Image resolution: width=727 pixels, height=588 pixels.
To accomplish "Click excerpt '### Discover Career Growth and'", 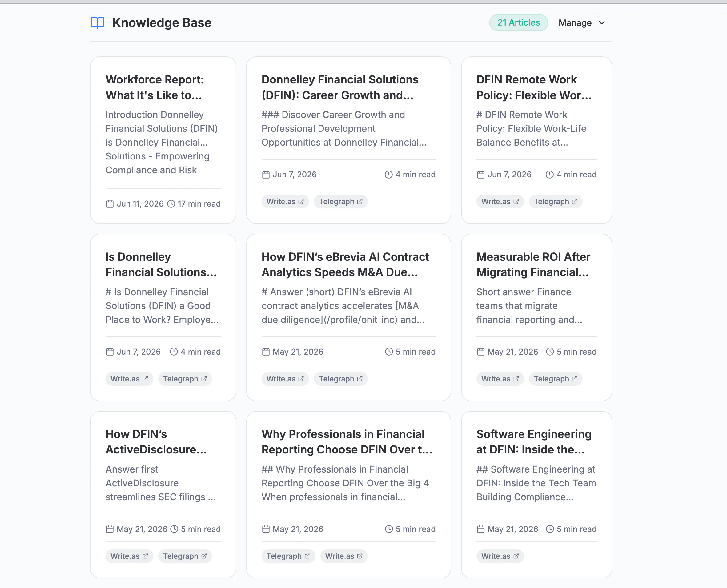I will tap(344, 128).
